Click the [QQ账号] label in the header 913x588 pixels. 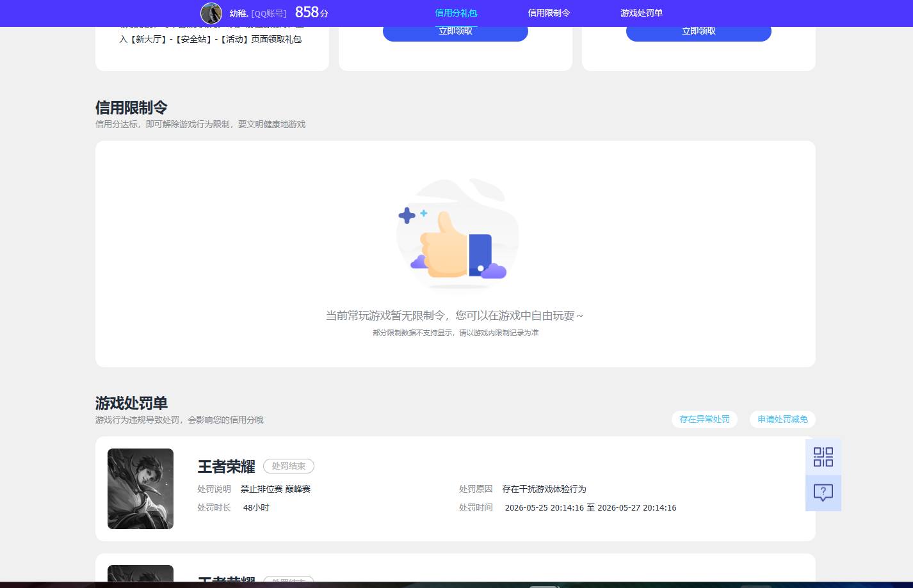[x=269, y=13]
